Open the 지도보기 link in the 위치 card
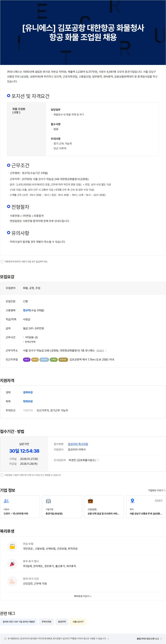166x644 pixels. pos(159,500)
